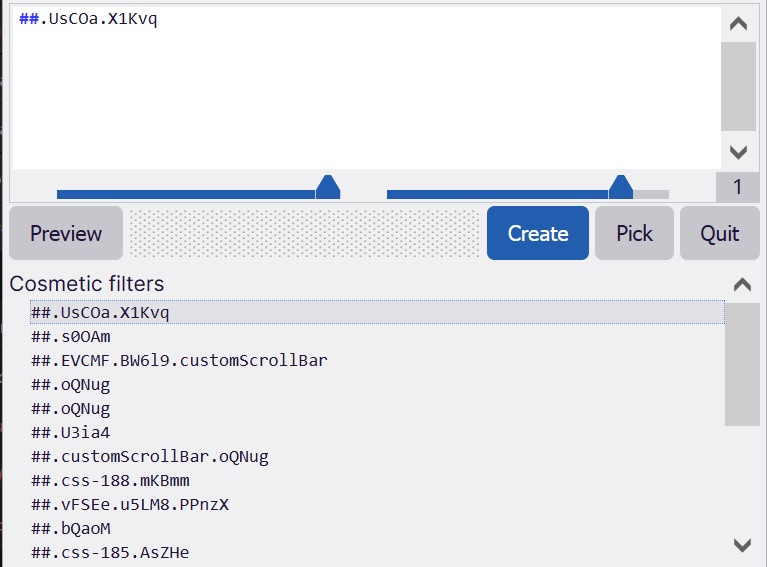
Task: Click the blue Create button
Action: click(x=538, y=233)
